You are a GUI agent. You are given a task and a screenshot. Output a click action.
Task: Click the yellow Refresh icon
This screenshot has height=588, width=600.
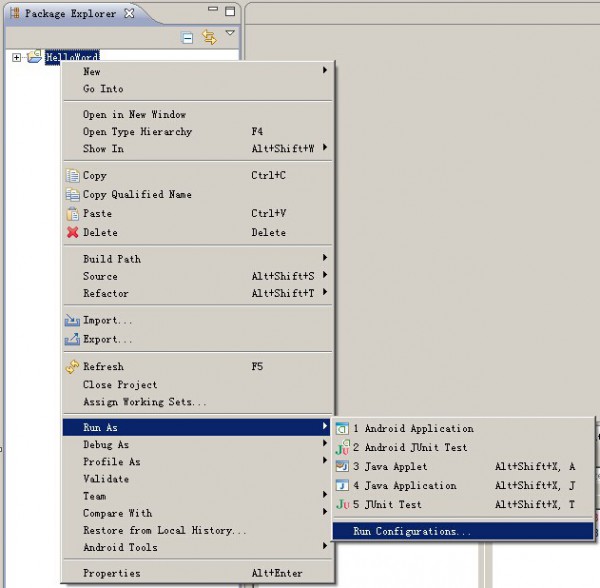[x=72, y=366]
